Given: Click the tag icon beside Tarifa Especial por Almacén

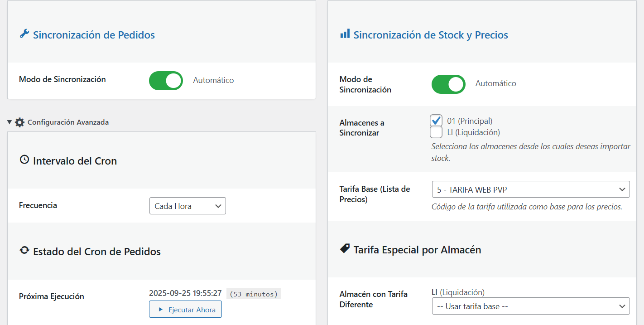Looking at the screenshot, I should (x=345, y=248).
